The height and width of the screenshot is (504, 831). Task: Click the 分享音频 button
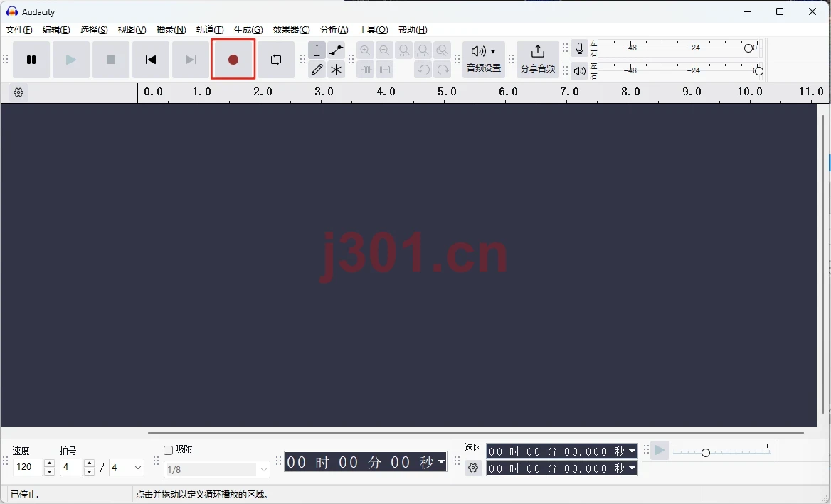537,59
